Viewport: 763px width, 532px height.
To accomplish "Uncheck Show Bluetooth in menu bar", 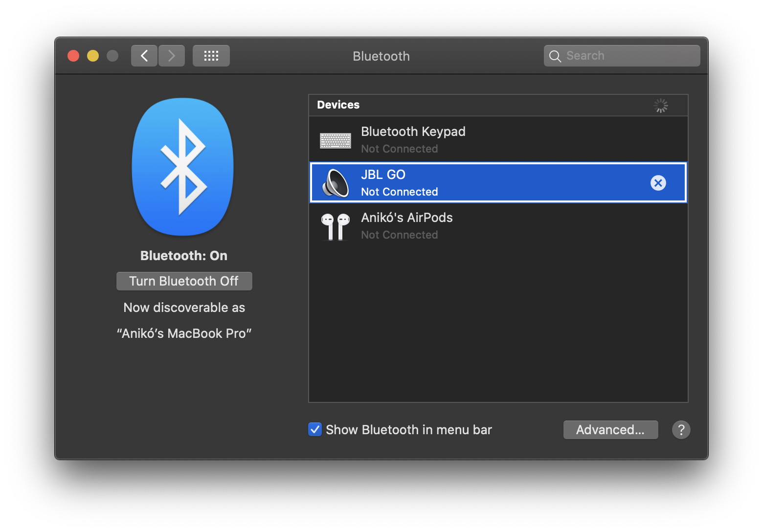I will pos(315,429).
